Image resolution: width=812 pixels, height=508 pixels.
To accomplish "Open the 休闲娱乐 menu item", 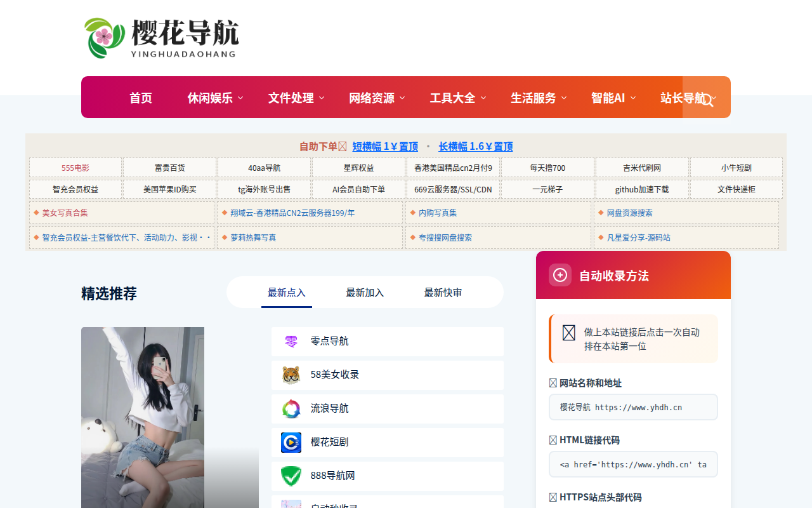I will (210, 98).
